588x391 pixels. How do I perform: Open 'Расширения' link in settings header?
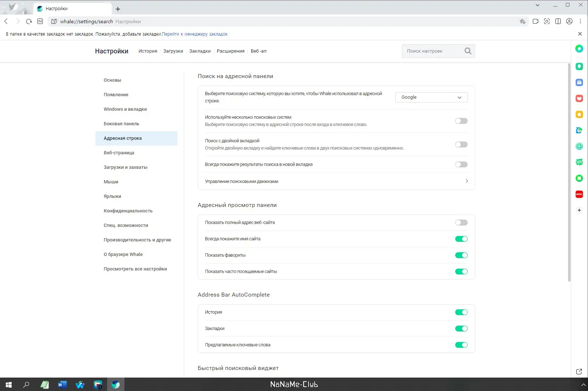[231, 51]
